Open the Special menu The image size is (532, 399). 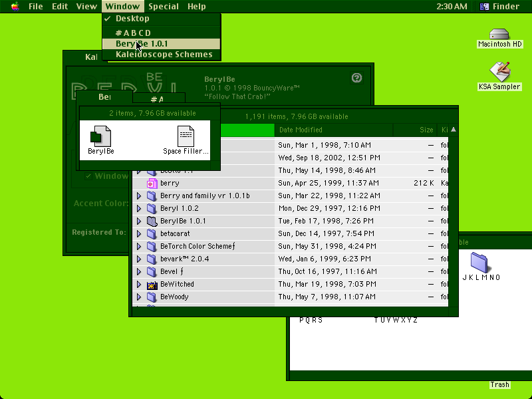tap(164, 7)
